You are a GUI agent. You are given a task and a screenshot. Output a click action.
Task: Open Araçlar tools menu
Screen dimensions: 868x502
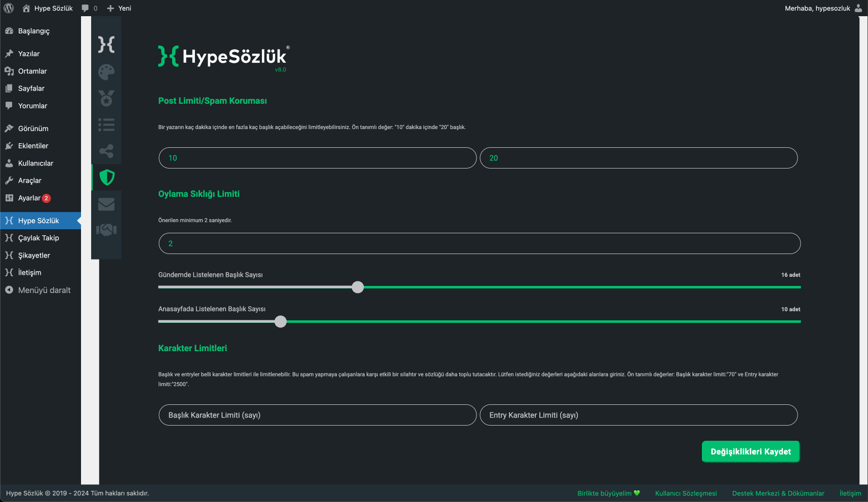pos(41,181)
